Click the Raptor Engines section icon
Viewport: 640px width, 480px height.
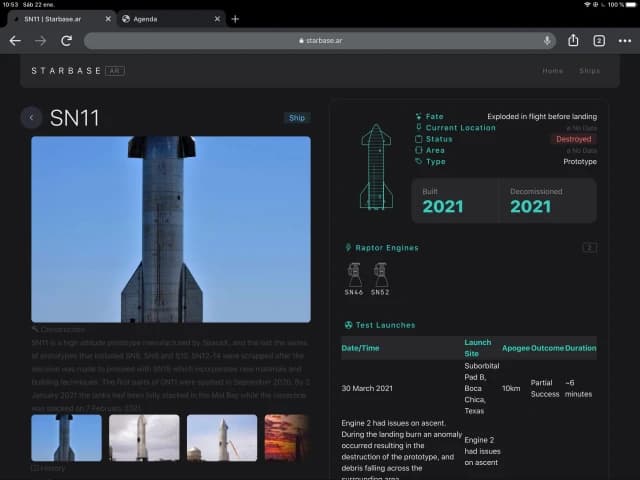(x=348, y=248)
